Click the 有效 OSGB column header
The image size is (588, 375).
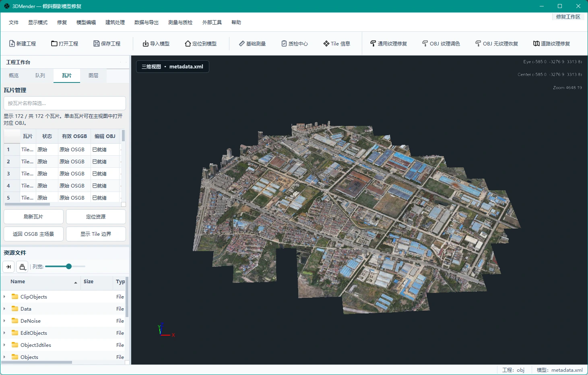[74, 136]
